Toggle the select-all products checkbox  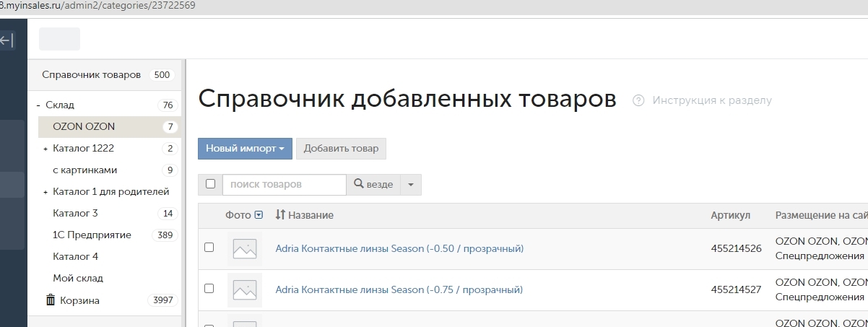tap(210, 184)
